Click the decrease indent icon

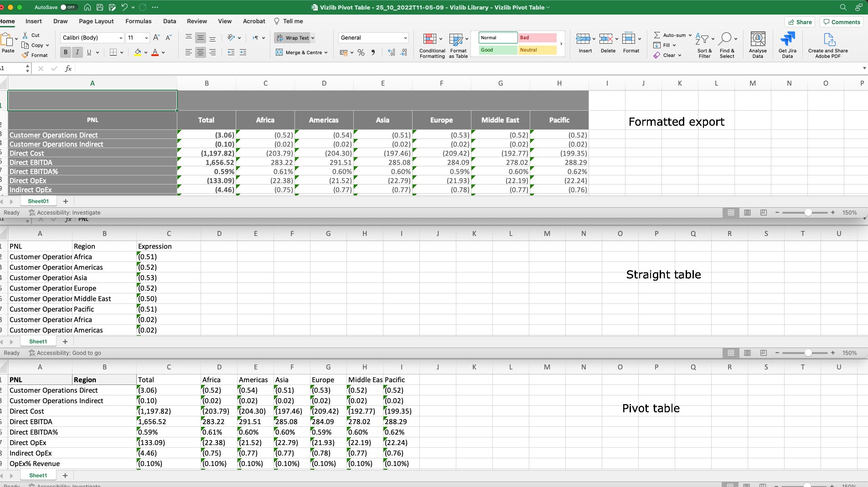pos(231,52)
